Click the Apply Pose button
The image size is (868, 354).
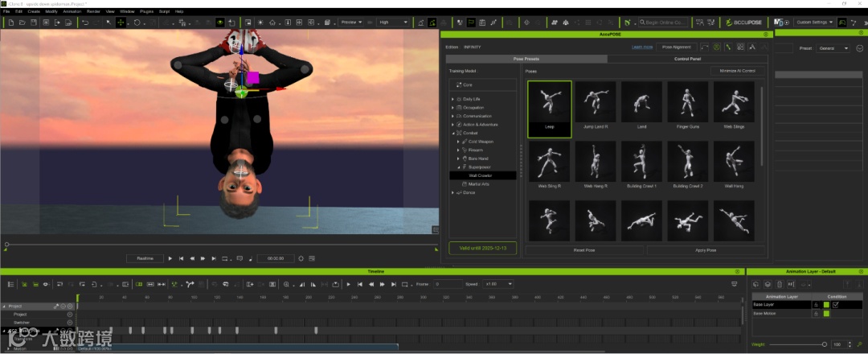tap(706, 250)
